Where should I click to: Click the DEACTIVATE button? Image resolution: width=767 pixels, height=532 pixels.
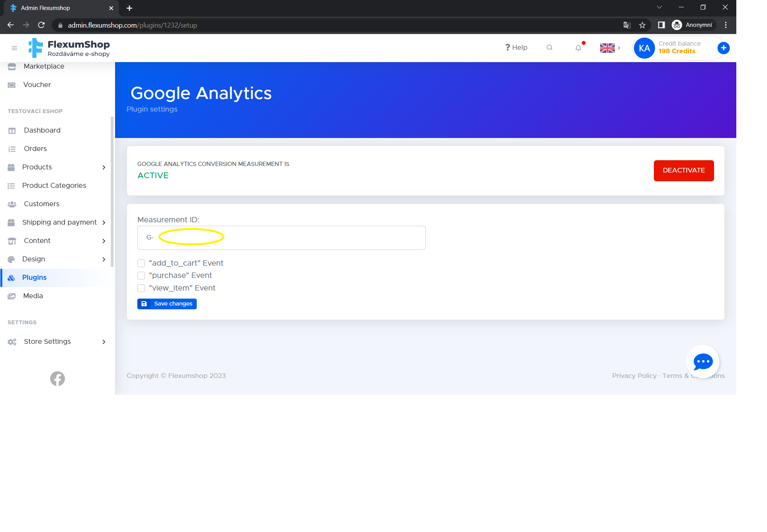(x=684, y=171)
